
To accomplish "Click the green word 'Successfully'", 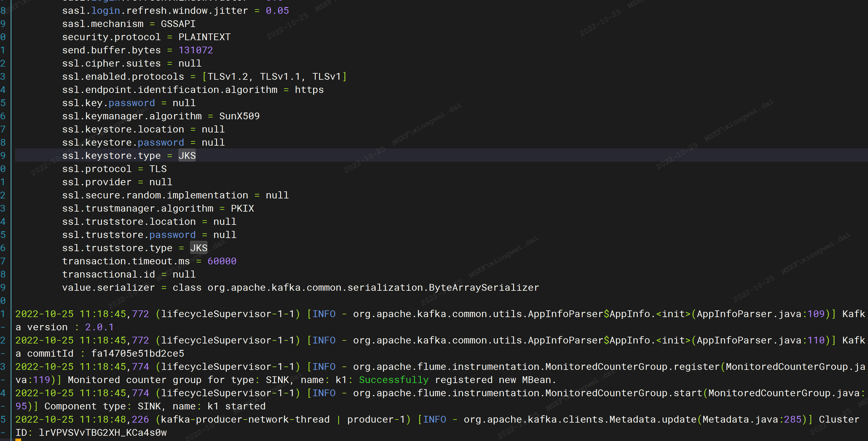I will [x=394, y=380].
